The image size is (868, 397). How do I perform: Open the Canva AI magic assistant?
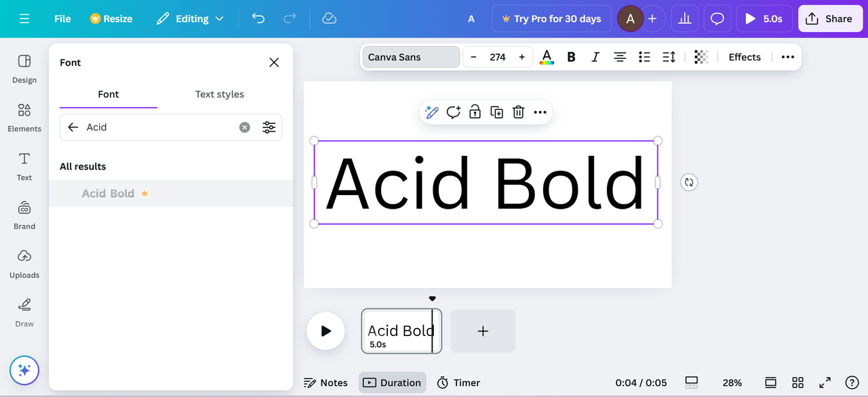24,370
